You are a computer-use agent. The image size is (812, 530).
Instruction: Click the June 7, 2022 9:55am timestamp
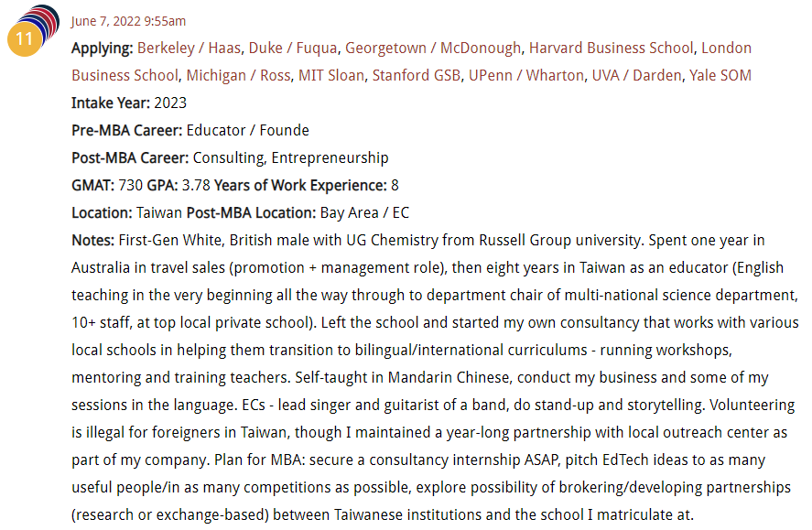pyautogui.click(x=128, y=21)
